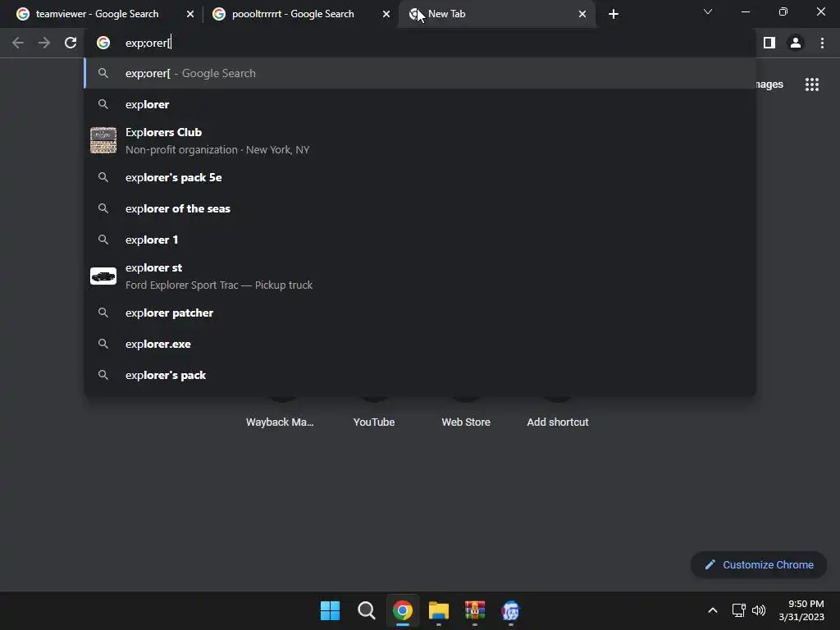Click the Ford Explorer truck thumbnail
Screen dimensions: 840x630
tap(103, 276)
